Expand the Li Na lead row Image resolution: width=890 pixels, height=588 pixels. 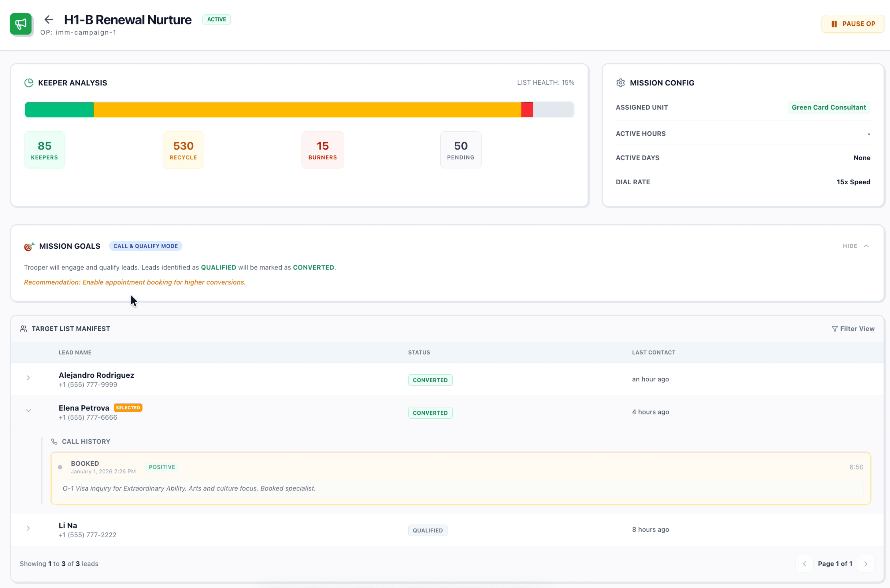pos(28,528)
